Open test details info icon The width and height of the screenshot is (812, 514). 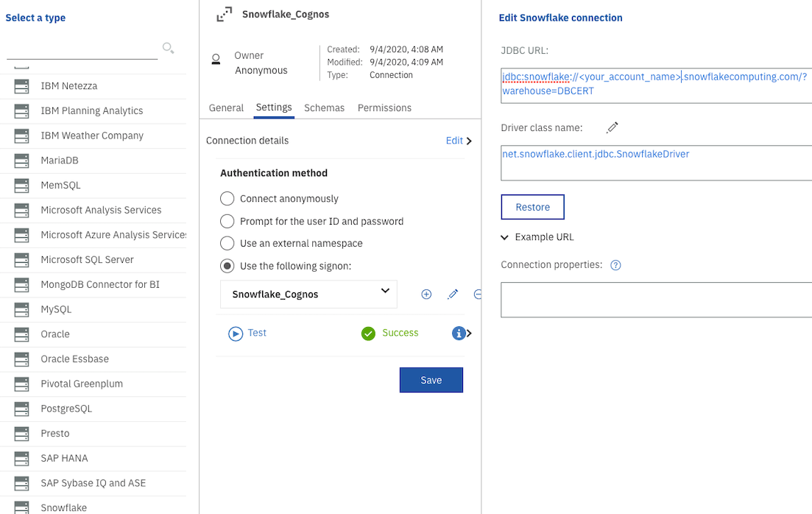459,333
